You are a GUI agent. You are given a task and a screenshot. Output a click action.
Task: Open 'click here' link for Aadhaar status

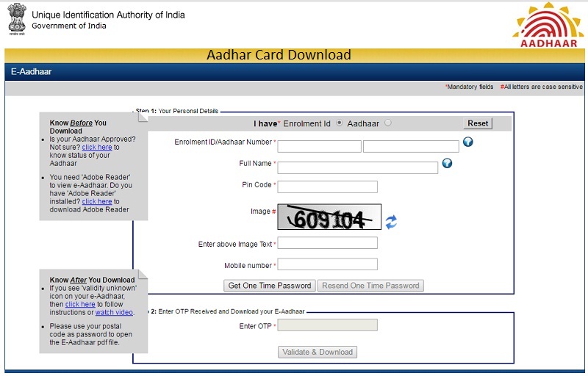(97, 147)
